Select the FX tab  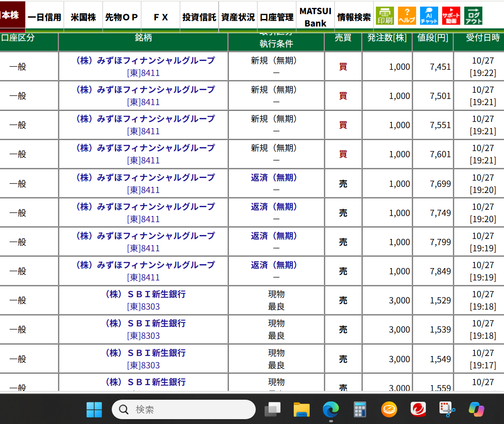(161, 17)
